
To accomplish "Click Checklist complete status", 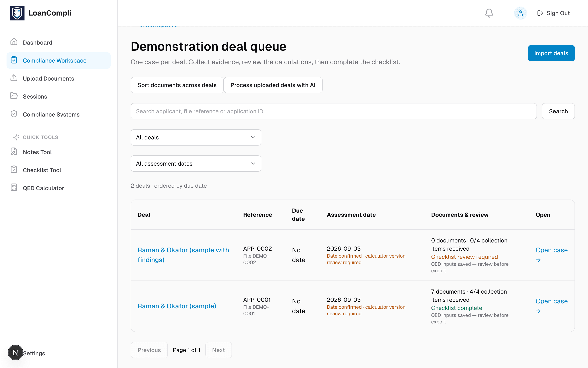I will pos(457,308).
